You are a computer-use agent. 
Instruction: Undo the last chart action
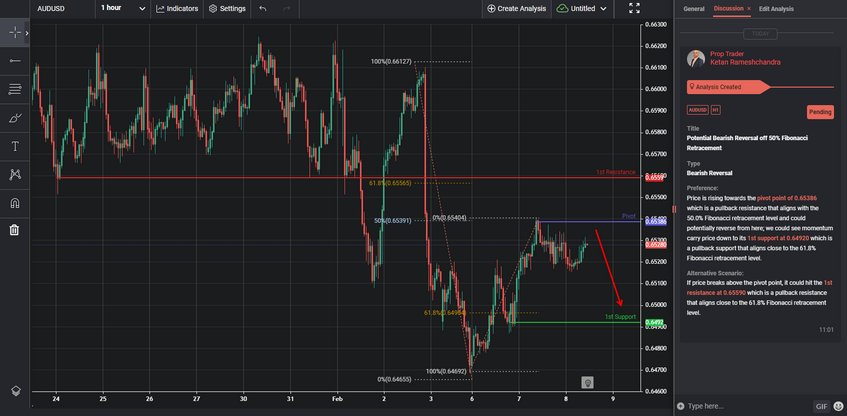(263, 9)
